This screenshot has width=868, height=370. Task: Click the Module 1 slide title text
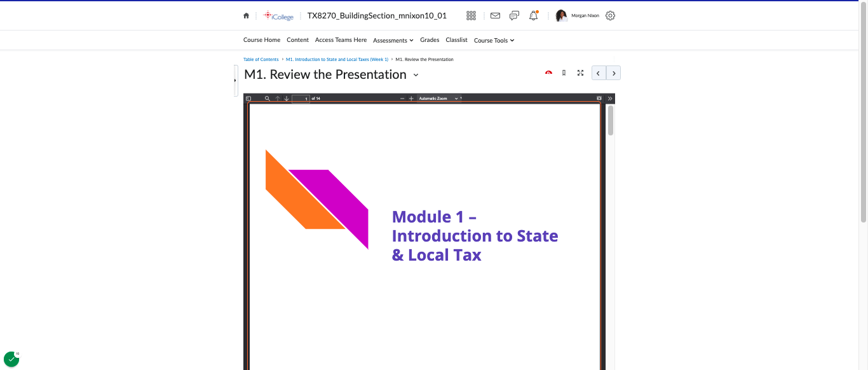475,236
